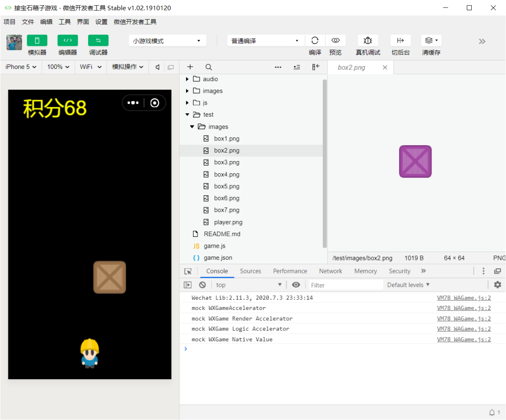506x420 pixels.
Task: Open game.json file
Action: tap(218, 258)
